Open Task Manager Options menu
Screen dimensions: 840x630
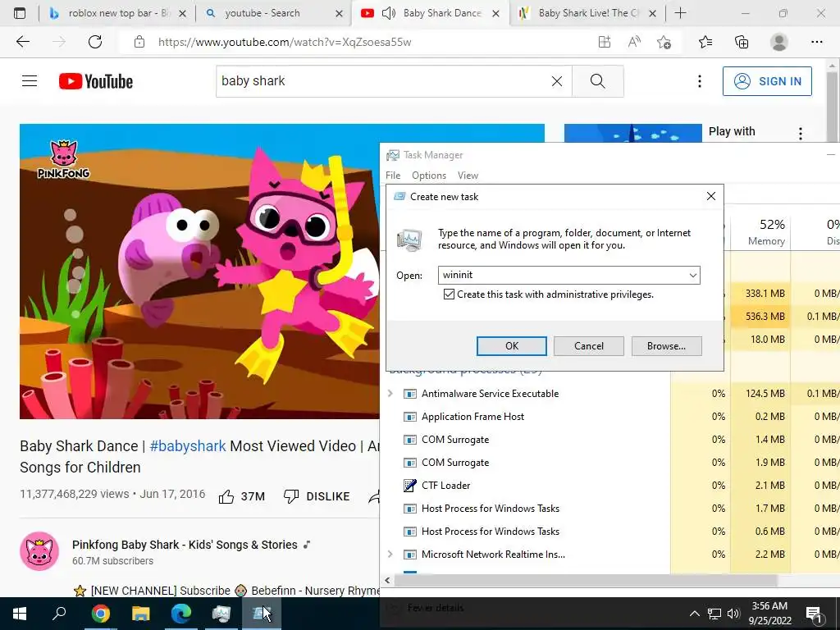pos(428,176)
